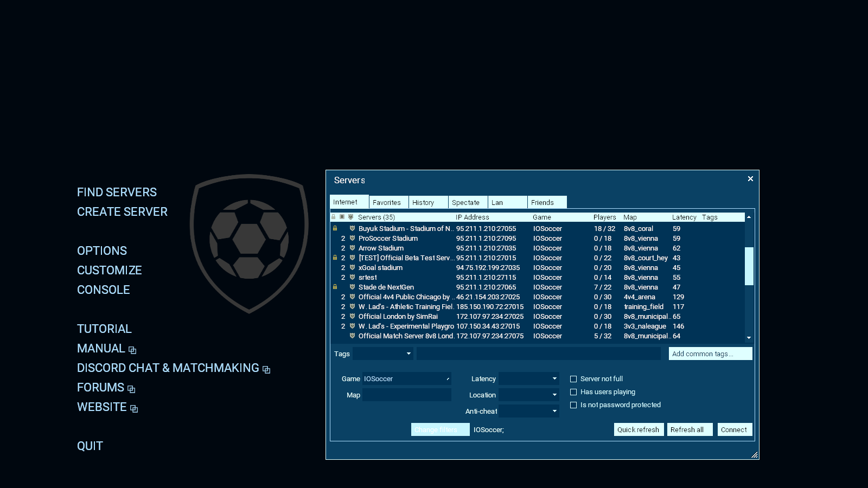
Task: Click shield icon on Stade de NextGen row
Action: pos(352,287)
